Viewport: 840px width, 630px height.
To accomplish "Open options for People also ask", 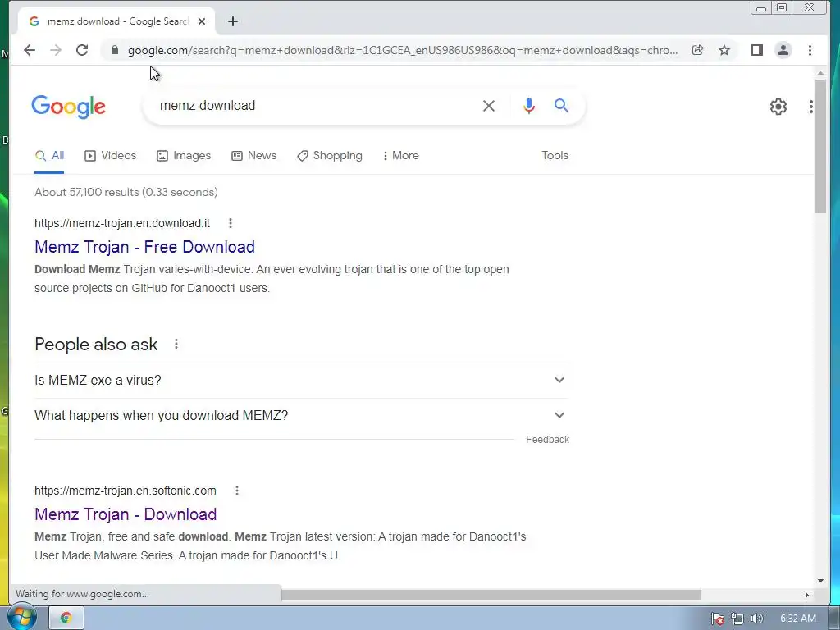I will [176, 344].
